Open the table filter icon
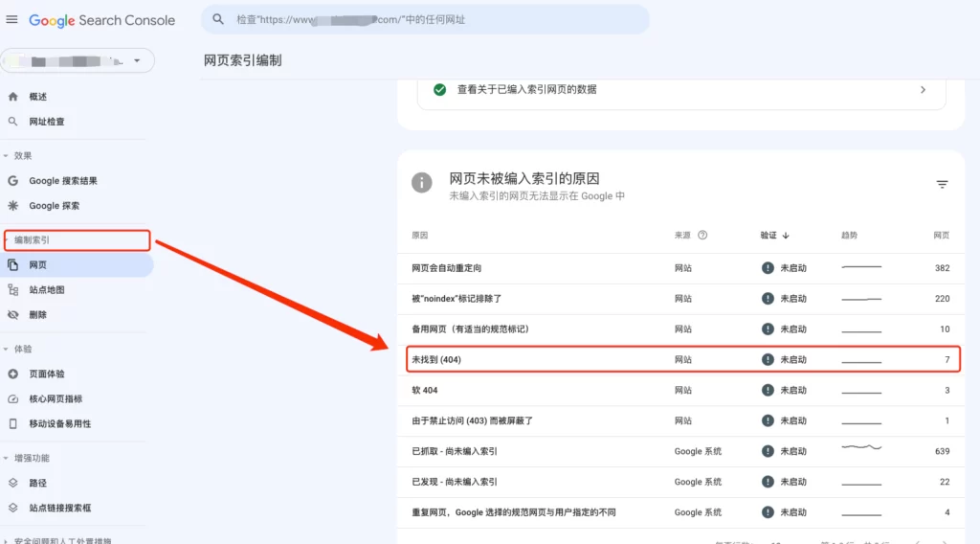 click(x=943, y=184)
